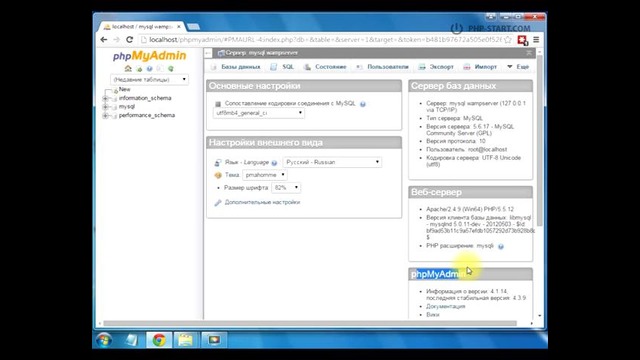
Task: Click the Chrome taskbar icon
Action: [x=159, y=340]
